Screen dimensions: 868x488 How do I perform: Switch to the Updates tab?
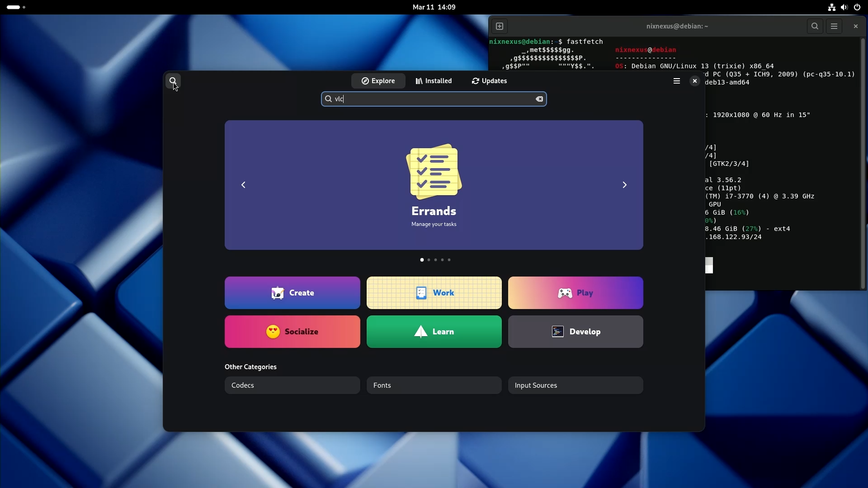click(489, 80)
